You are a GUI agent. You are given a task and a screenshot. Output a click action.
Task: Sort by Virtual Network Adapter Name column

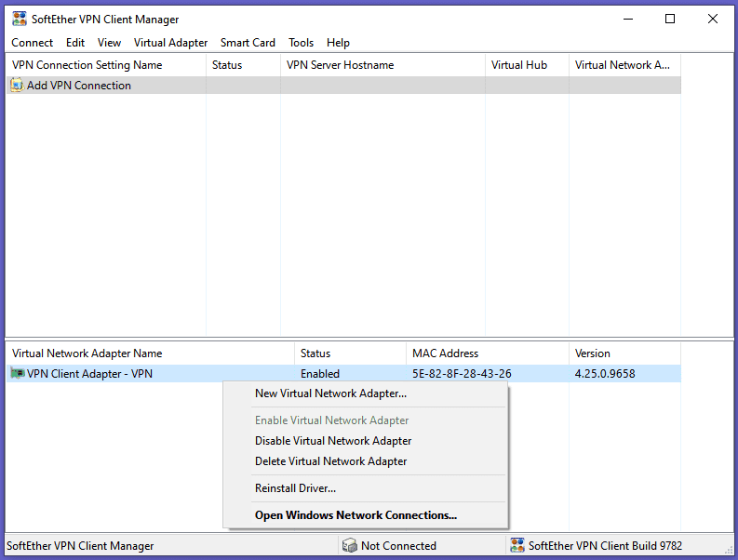(x=150, y=353)
